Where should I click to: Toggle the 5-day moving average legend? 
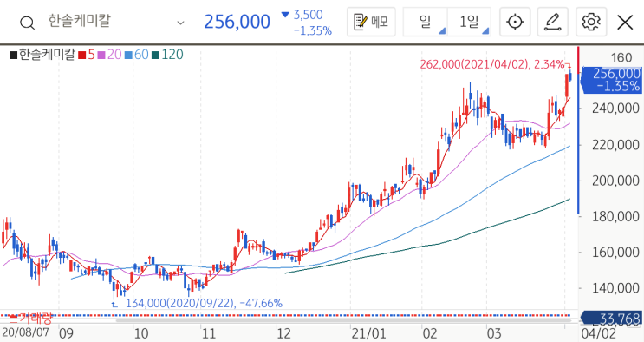(x=87, y=55)
